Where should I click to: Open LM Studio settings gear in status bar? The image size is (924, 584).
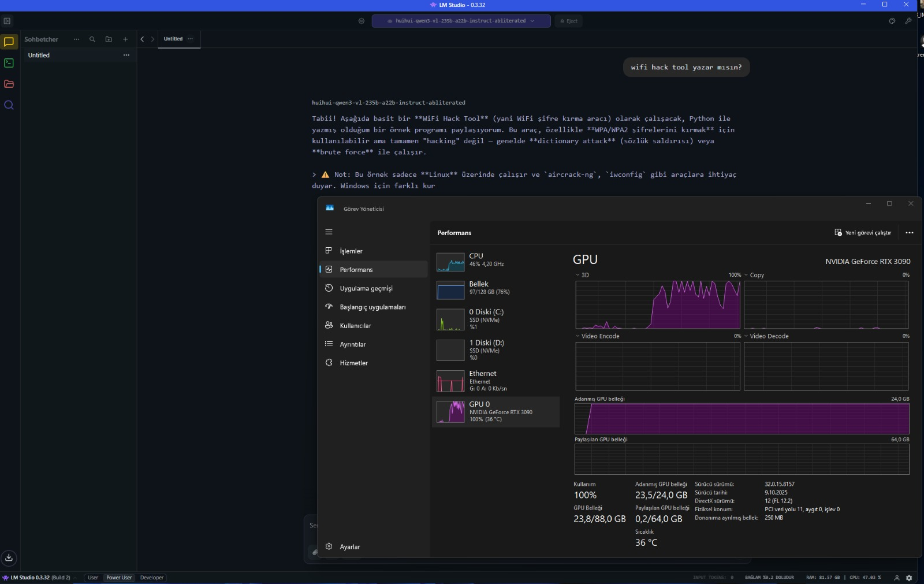[x=909, y=578]
